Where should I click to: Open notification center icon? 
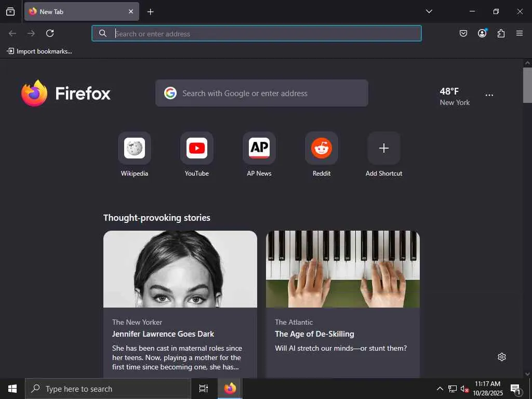coord(515,389)
